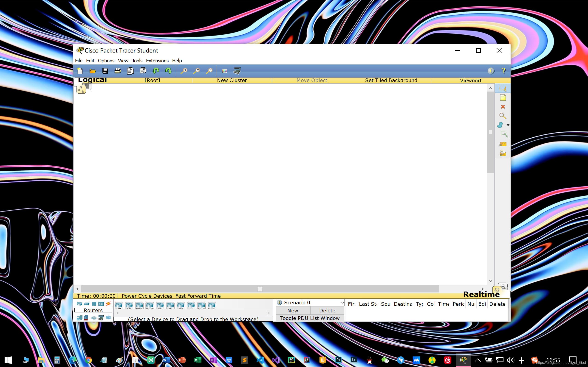The height and width of the screenshot is (367, 588).
Task: Pick the 1841 router model
Action: (x=119, y=305)
